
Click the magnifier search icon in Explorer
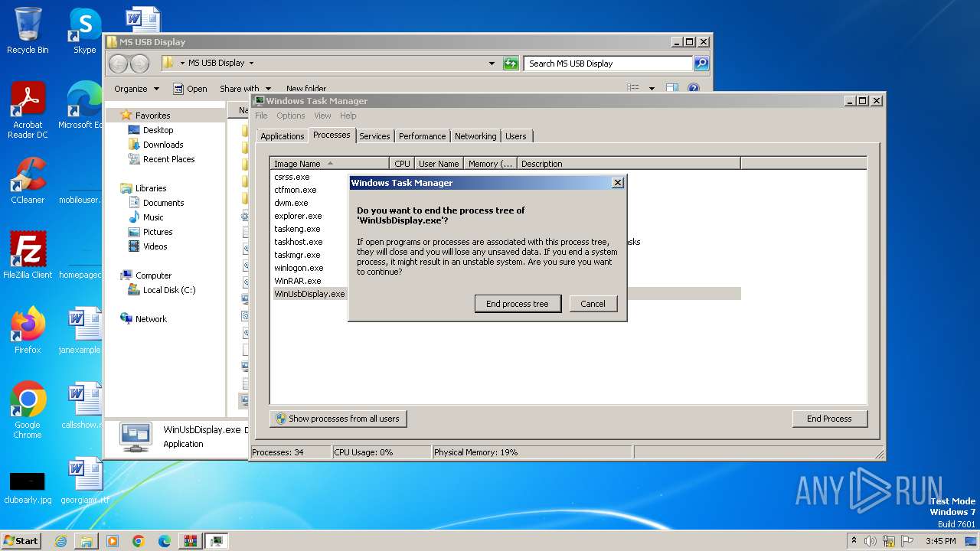point(701,64)
